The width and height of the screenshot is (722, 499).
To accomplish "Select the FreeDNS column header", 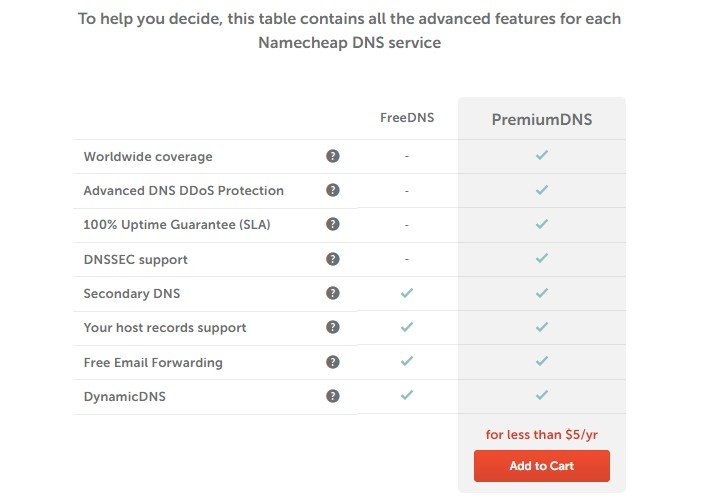I will 406,118.
